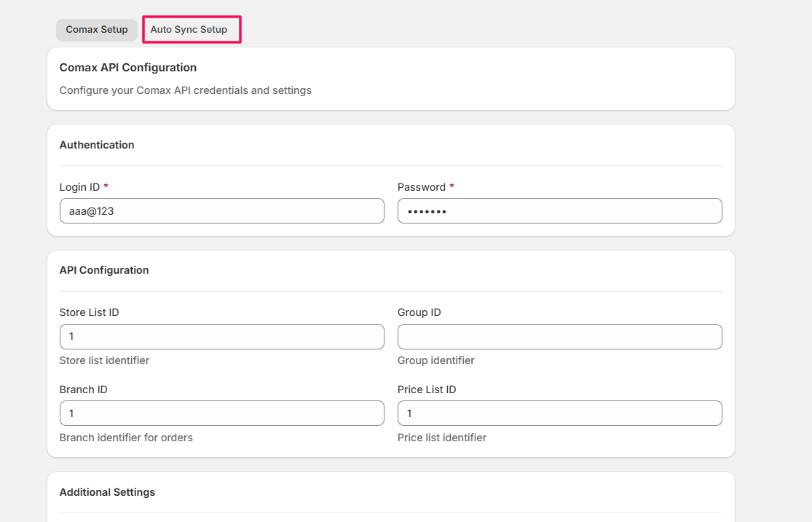This screenshot has width=812, height=522.
Task: Click the "Store list identifier" helper text
Action: [104, 360]
